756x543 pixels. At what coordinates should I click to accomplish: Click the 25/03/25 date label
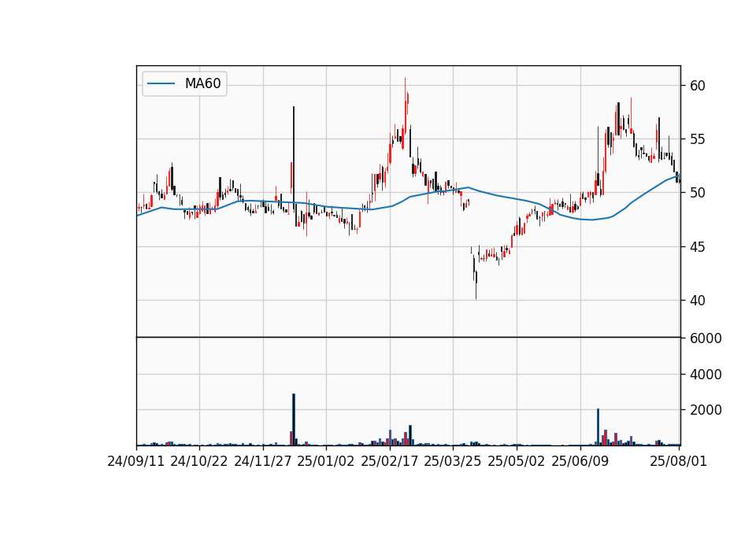tap(453, 461)
